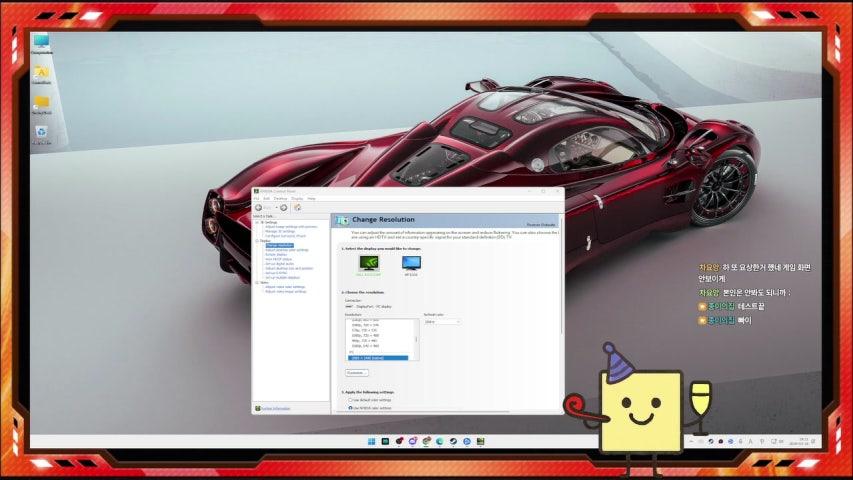Click the Customize... button
Image resolution: width=853 pixels, height=480 pixels.
pos(357,372)
